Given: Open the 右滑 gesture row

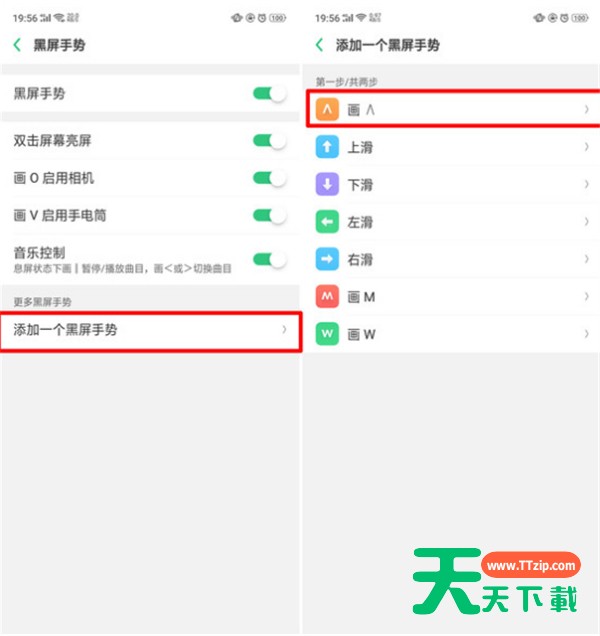Looking at the screenshot, I should point(452,259).
